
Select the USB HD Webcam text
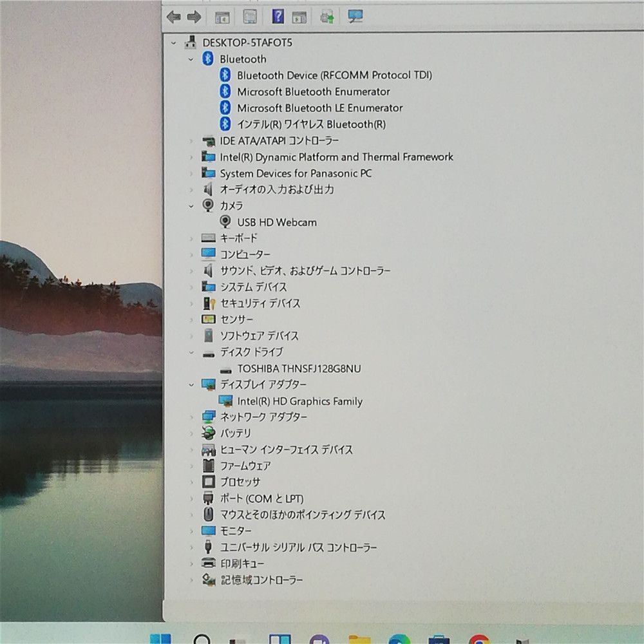click(x=277, y=222)
